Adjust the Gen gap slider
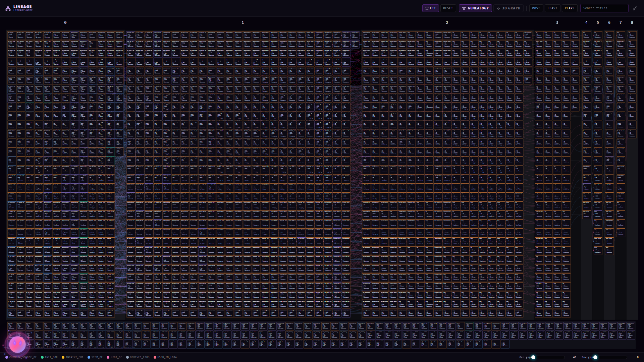 [549, 357]
